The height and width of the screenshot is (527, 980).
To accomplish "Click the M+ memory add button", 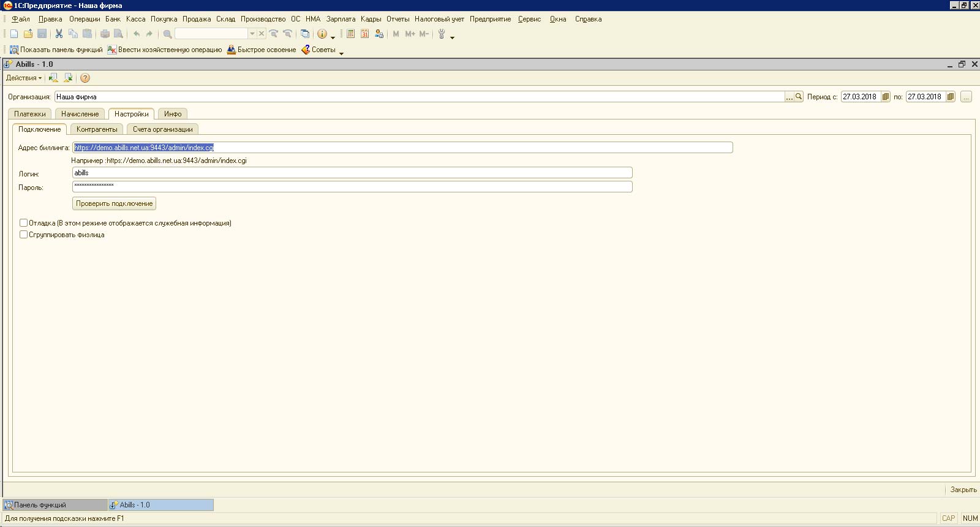I will (x=410, y=34).
